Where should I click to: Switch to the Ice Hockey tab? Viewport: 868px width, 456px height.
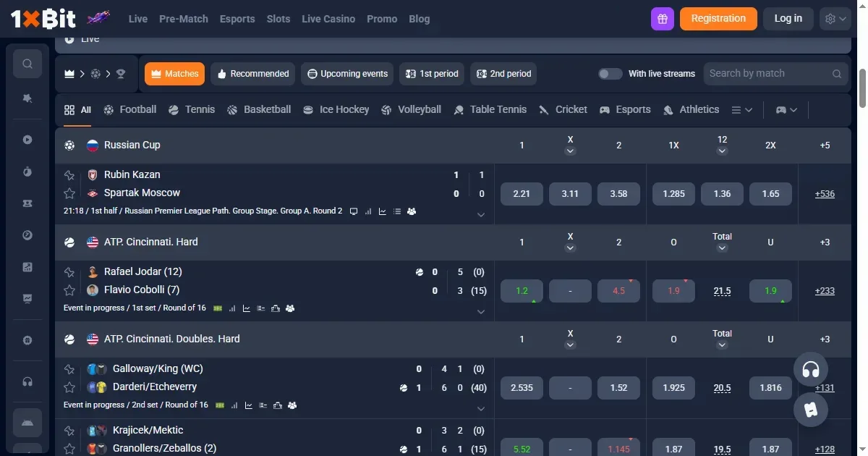click(336, 110)
